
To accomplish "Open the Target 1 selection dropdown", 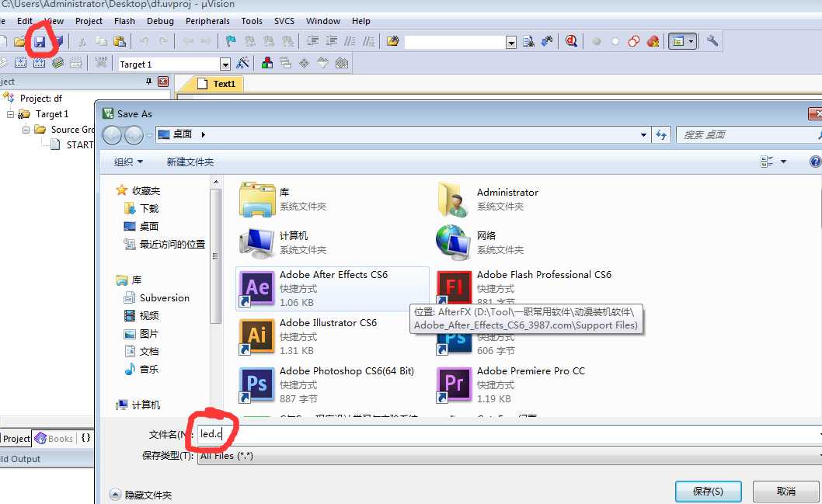I will tap(225, 64).
